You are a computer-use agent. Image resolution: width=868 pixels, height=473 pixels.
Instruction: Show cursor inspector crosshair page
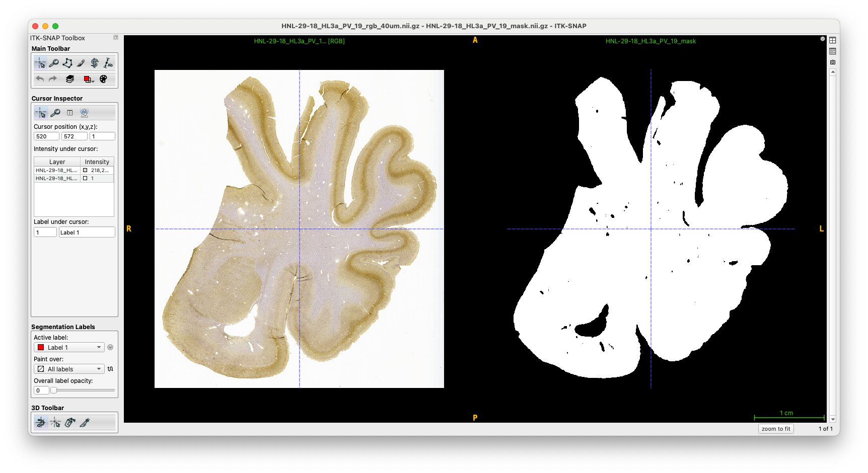coord(41,113)
